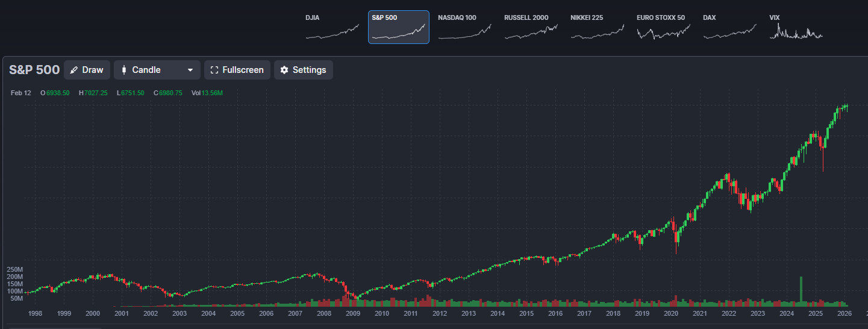Click the fullscreen expand icon
Viewport: 868px width, 329px height.
214,70
